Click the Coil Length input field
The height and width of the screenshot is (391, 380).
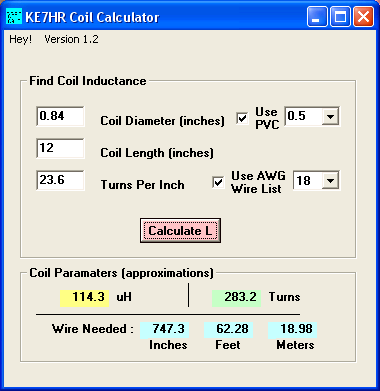coord(60,148)
